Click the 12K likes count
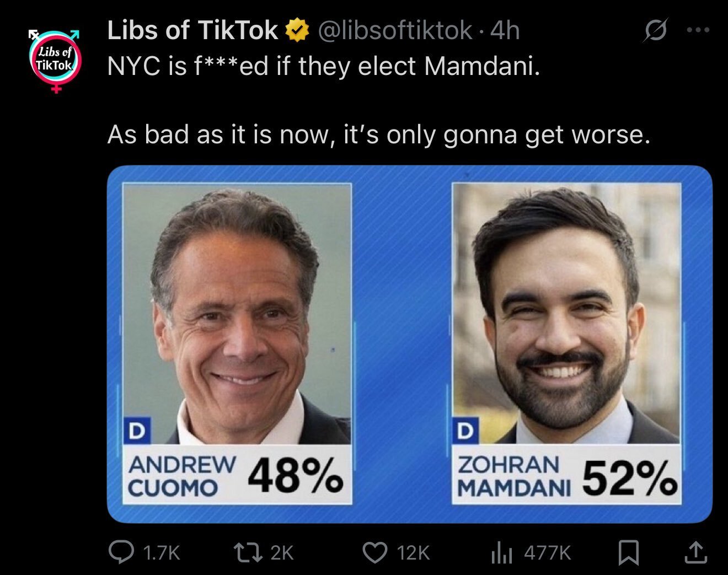Viewport: 728px width, 575px height. coord(413,552)
